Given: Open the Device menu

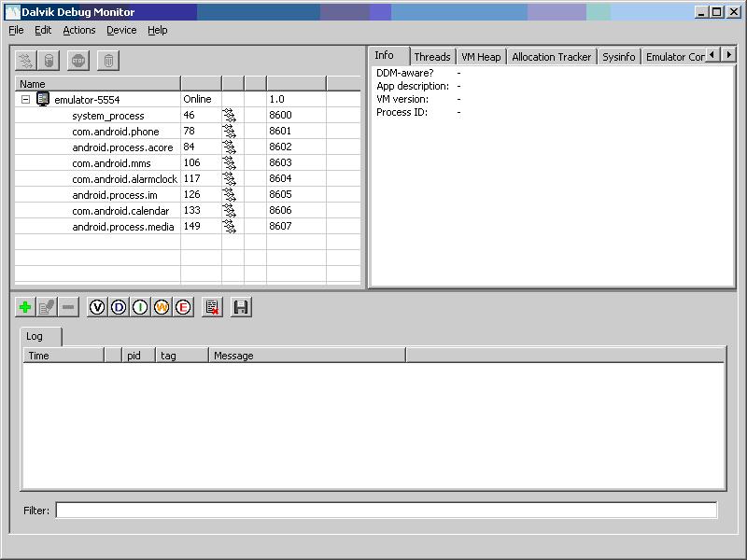Looking at the screenshot, I should click(x=121, y=30).
